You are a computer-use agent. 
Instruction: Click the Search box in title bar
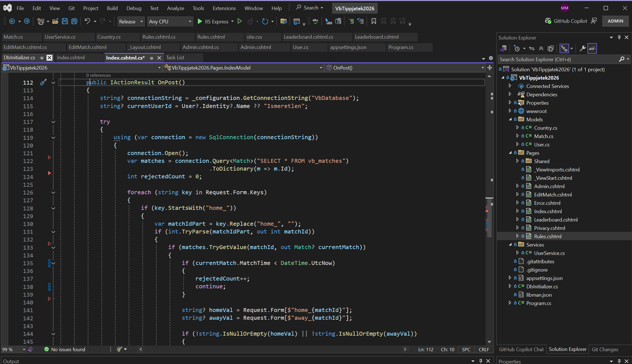coord(310,8)
